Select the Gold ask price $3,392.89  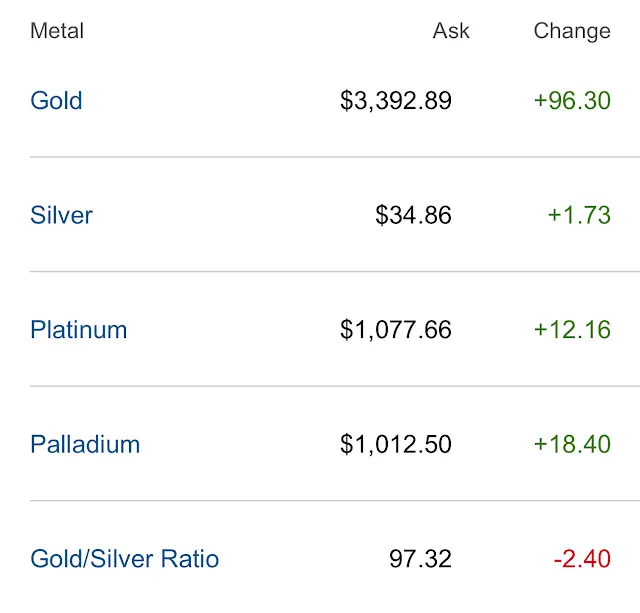[x=396, y=101]
